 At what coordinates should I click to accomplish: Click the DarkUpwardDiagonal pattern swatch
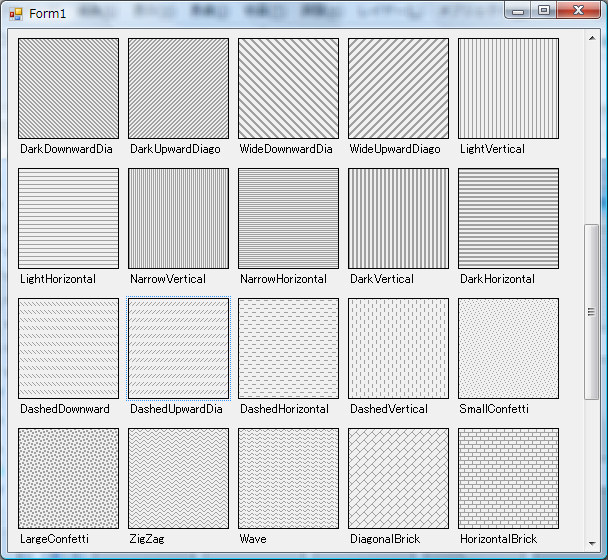178,88
